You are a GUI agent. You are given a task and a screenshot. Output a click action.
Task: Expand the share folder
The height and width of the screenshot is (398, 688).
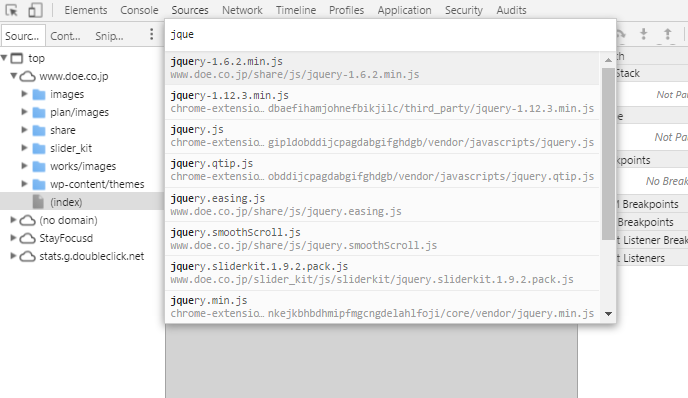[25, 130]
